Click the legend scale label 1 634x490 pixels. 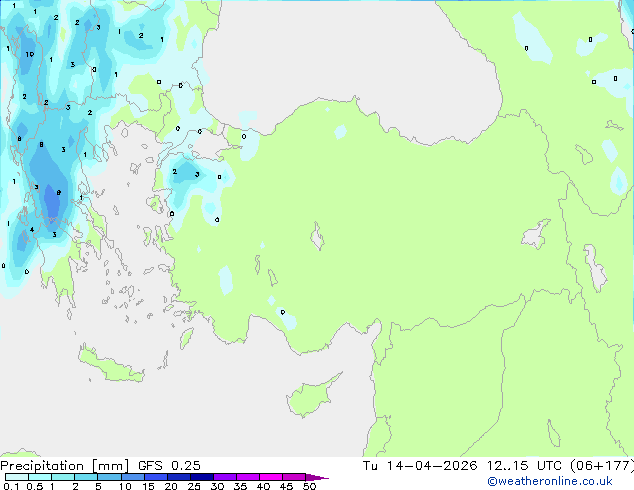(x=52, y=486)
